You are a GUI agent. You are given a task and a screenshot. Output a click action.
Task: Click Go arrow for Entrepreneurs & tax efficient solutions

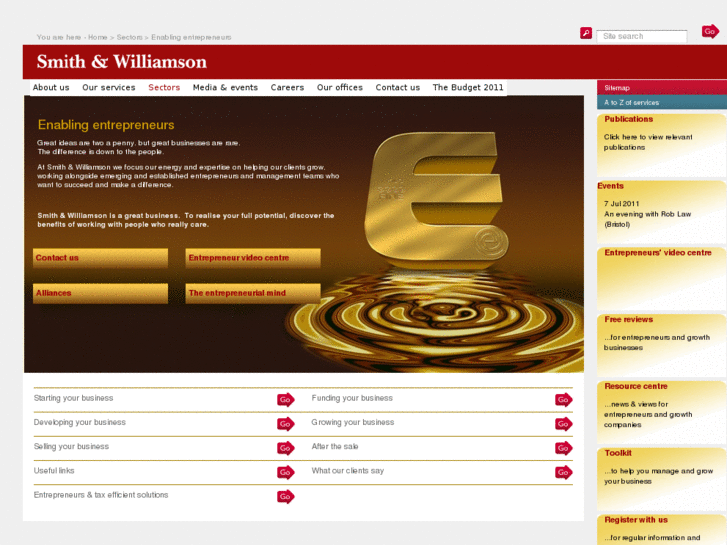point(286,496)
